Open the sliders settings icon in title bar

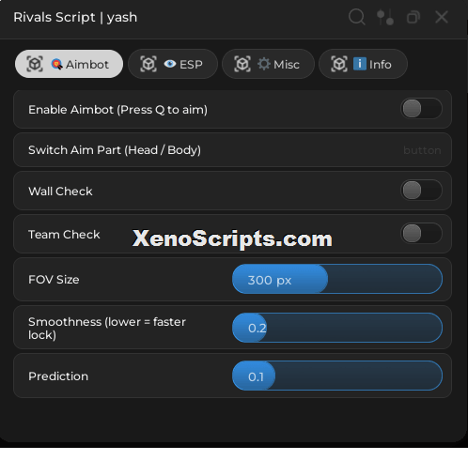pyautogui.click(x=385, y=17)
